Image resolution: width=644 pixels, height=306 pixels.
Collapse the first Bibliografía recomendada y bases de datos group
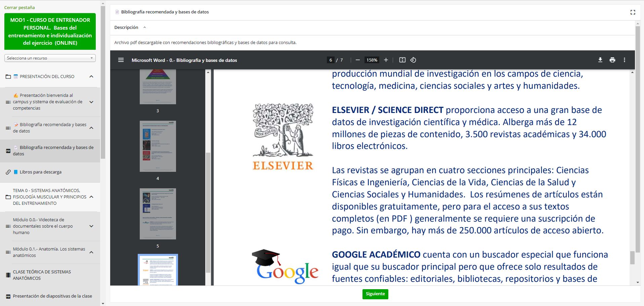[x=91, y=128]
